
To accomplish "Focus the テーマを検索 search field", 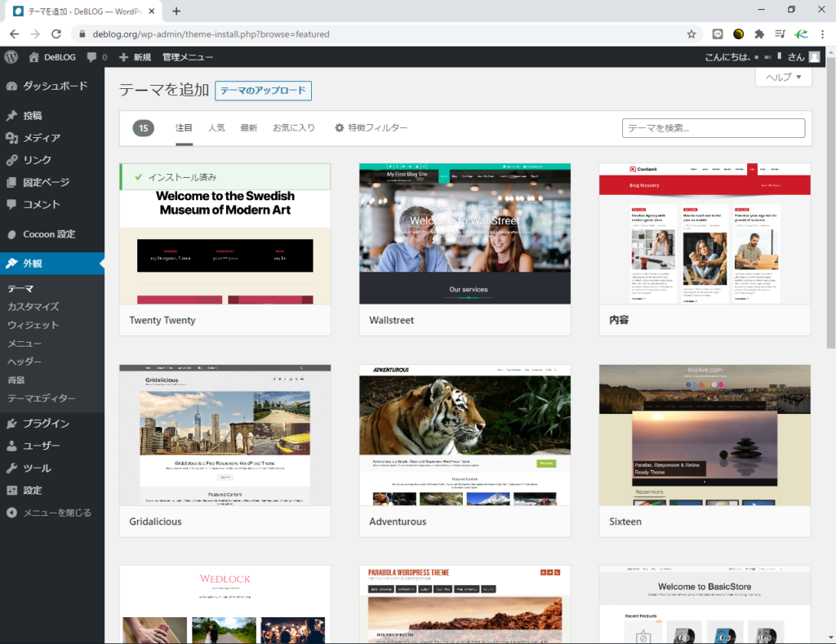I will tap(714, 128).
